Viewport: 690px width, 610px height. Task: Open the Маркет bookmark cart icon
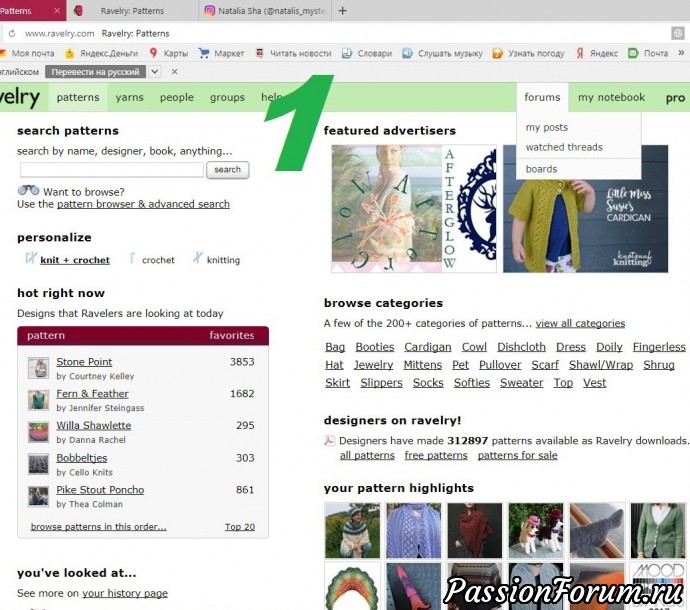click(204, 53)
